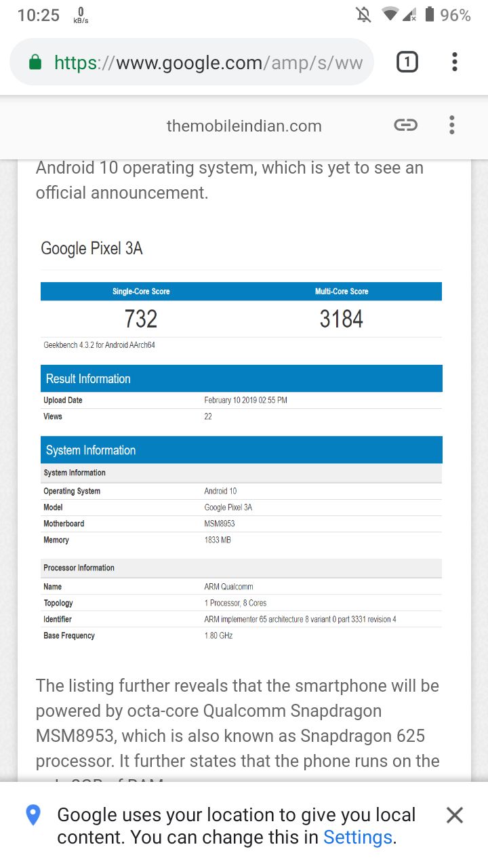Tap Topology value 1 Processor, 8 Cores

pyautogui.click(x=235, y=603)
